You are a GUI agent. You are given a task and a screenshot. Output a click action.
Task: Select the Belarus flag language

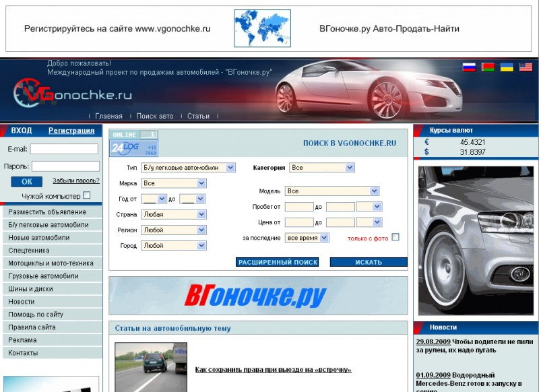pyautogui.click(x=488, y=67)
